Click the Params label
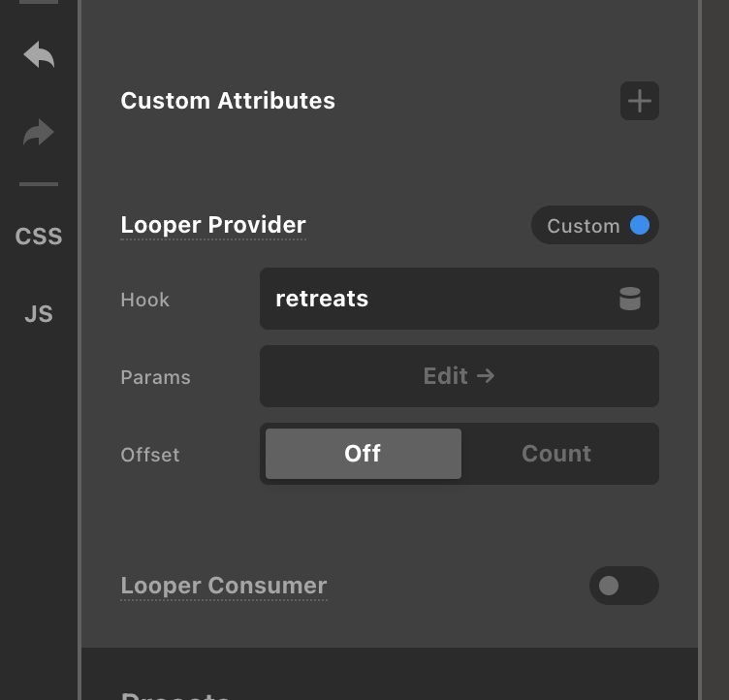 [155, 377]
